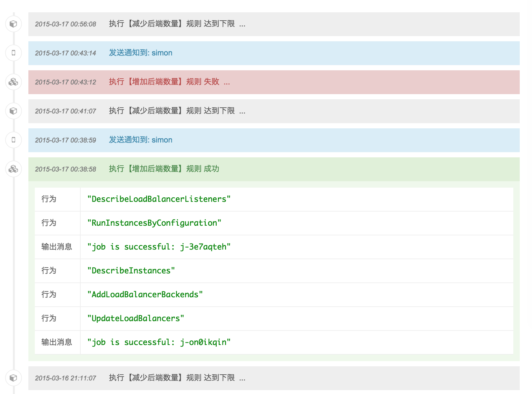Click the stacked cubes icon beside the 00:38:58 success entry
This screenshot has width=532, height=394.
(13, 169)
